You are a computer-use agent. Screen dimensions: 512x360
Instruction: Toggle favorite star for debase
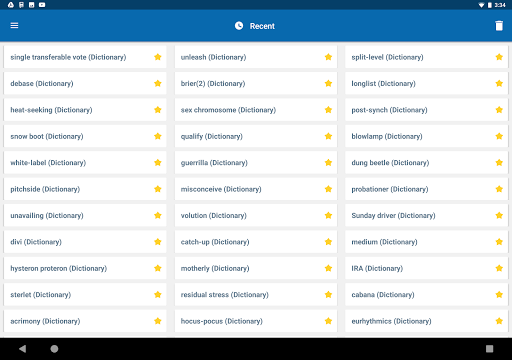158,83
